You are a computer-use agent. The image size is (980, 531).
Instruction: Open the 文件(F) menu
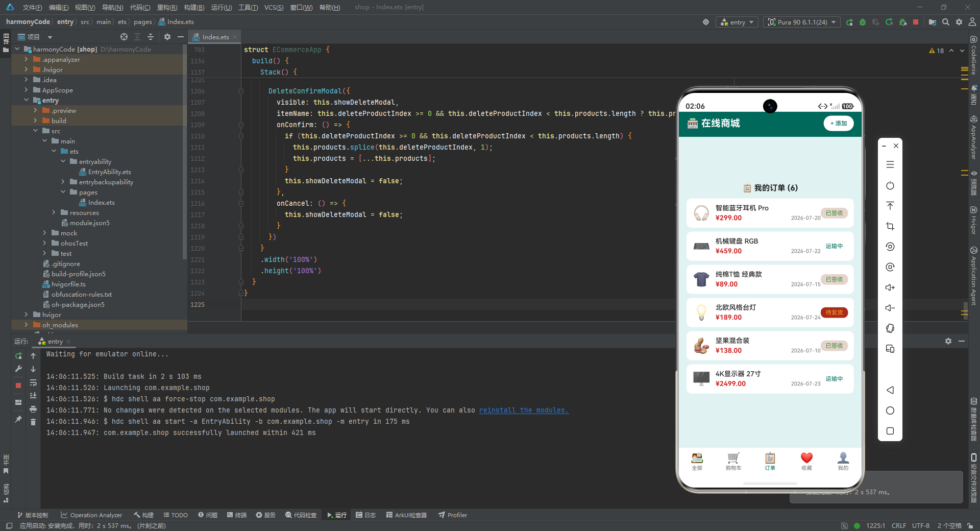32,7
